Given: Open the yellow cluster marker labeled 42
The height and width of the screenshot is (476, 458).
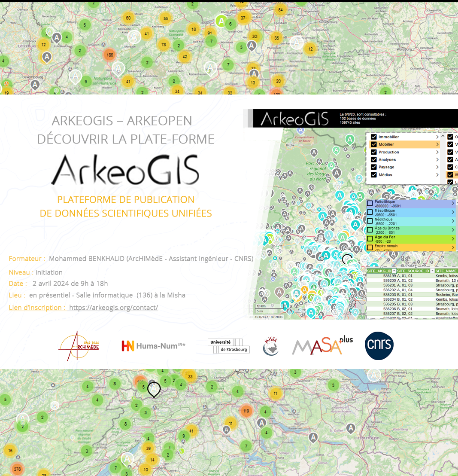Looking at the screenshot, I should 185,56.
